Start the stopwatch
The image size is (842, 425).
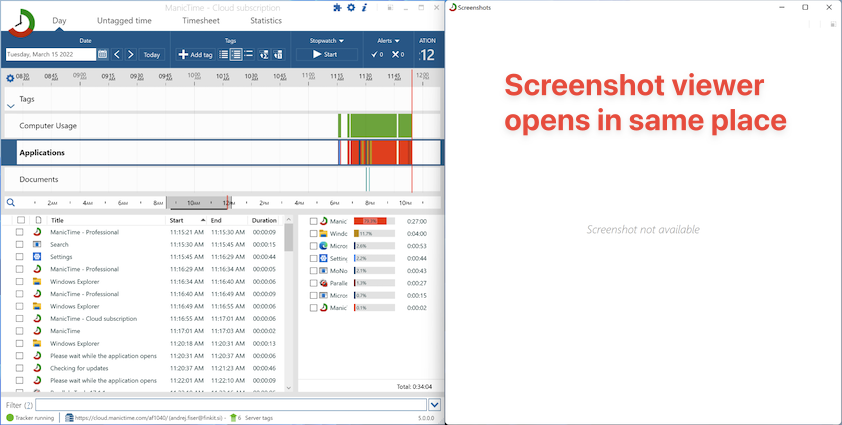(326, 54)
